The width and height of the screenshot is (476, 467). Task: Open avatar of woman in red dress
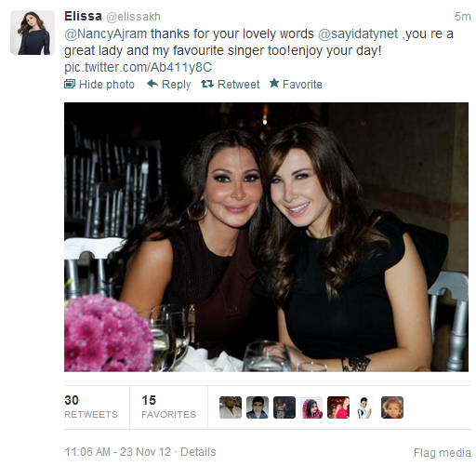[x=338, y=407]
